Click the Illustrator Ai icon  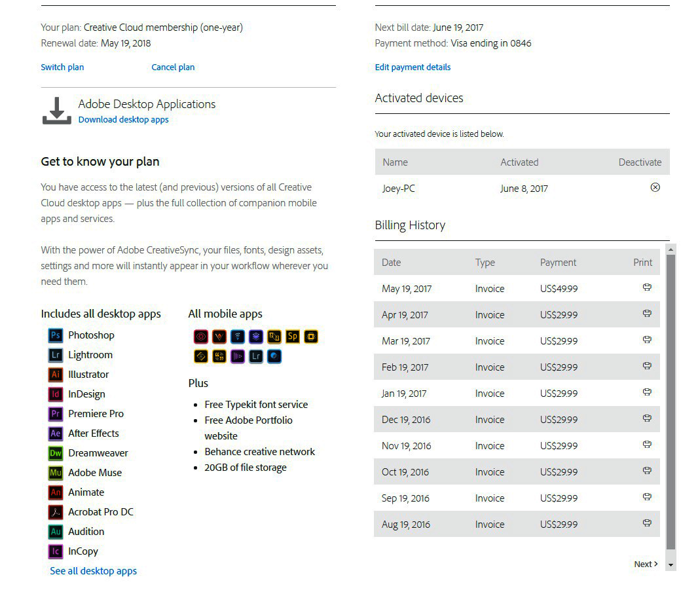tap(56, 375)
